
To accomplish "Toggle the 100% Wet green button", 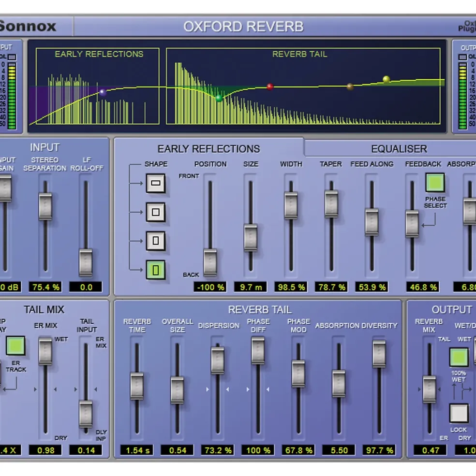I will click(459, 357).
